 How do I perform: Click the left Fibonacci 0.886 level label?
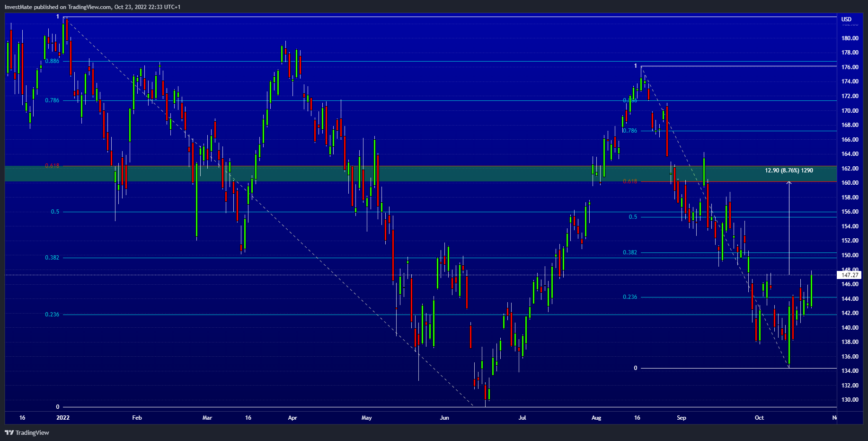point(52,61)
